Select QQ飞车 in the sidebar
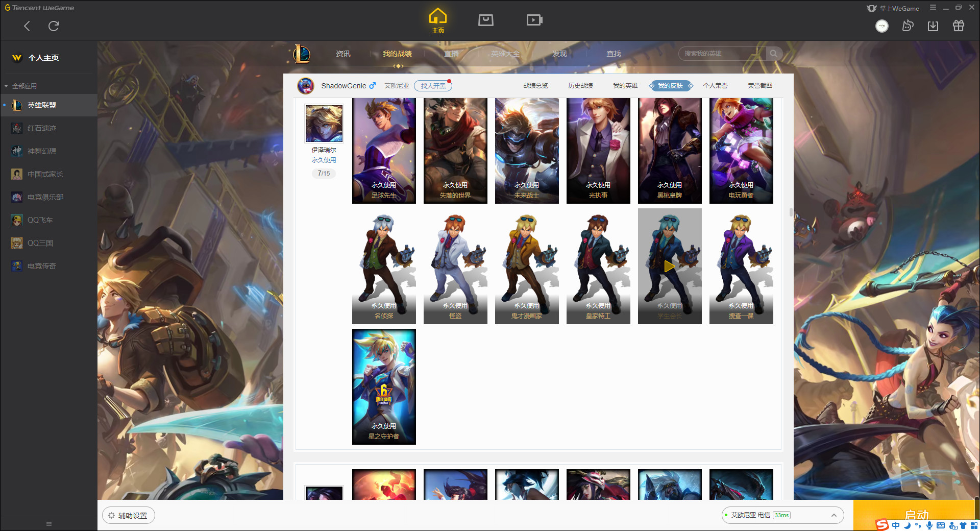The height and width of the screenshot is (531, 980). (x=48, y=220)
